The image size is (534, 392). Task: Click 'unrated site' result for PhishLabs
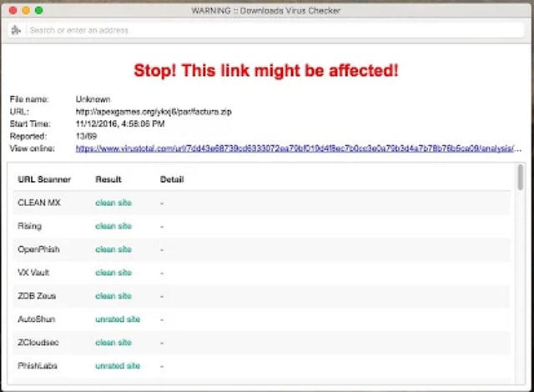coord(118,366)
